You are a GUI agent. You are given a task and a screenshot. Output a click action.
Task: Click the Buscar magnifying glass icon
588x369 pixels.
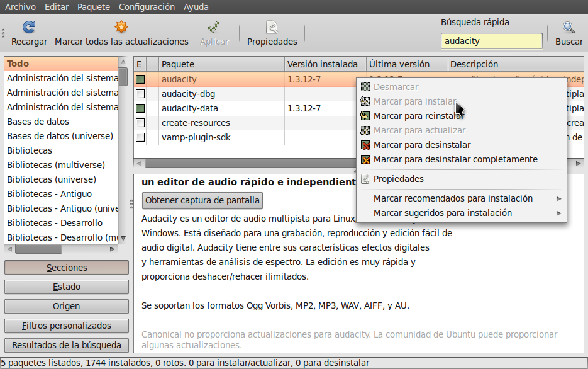coord(569,27)
